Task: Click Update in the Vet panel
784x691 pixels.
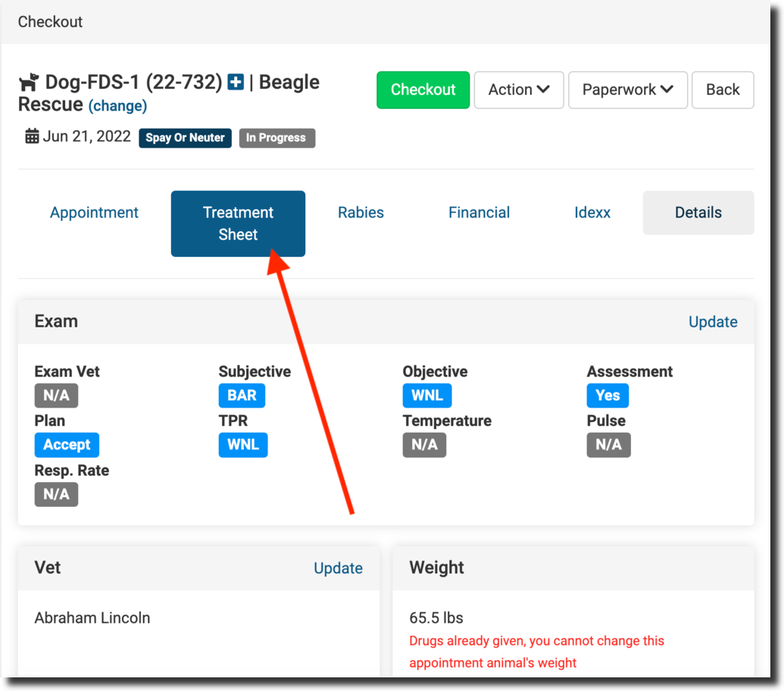Action: (338, 568)
